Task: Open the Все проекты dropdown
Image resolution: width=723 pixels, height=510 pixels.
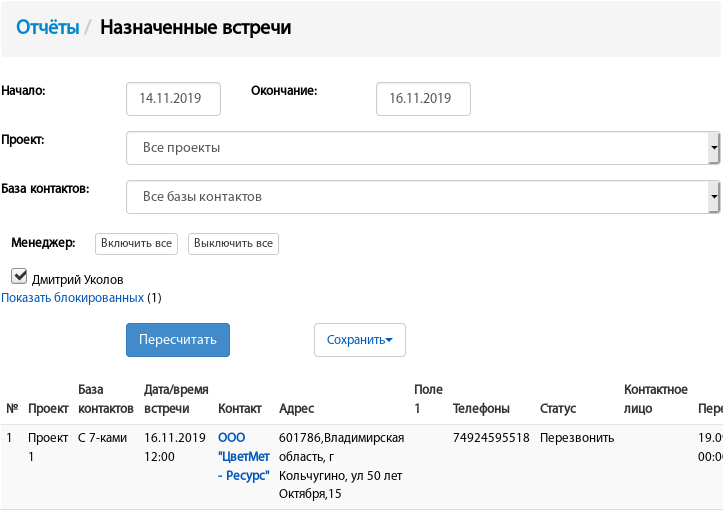Action: 422,148
